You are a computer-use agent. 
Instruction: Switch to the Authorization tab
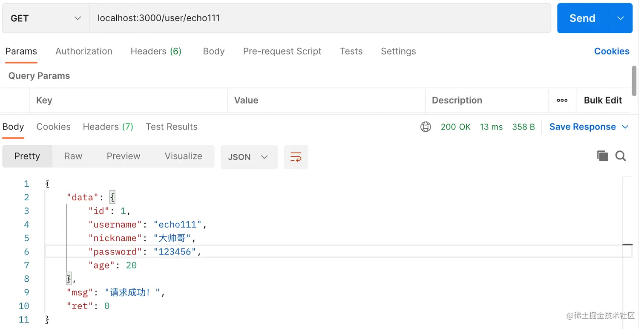coord(84,51)
